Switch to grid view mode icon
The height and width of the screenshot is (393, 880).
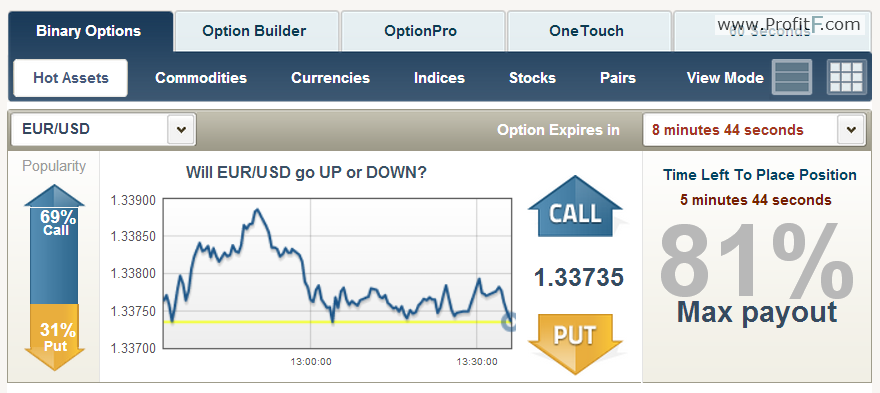click(846, 77)
